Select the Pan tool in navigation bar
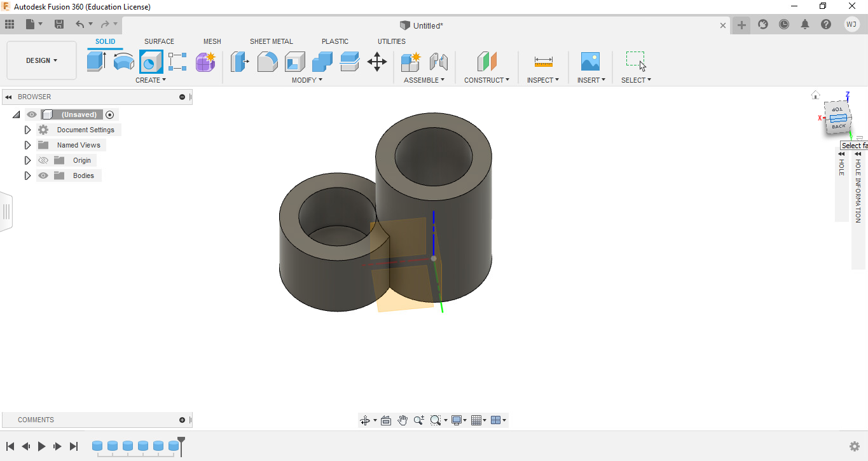 (x=403, y=420)
